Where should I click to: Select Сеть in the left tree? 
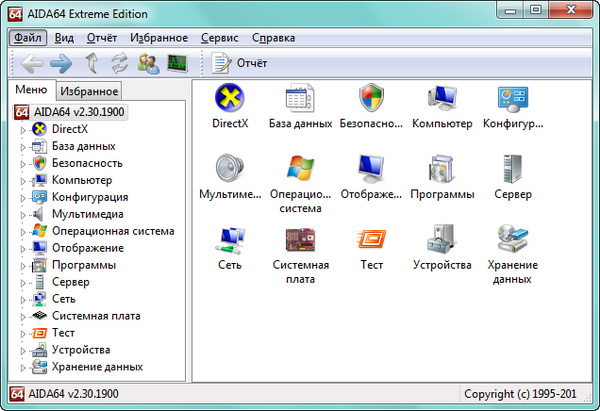63,299
